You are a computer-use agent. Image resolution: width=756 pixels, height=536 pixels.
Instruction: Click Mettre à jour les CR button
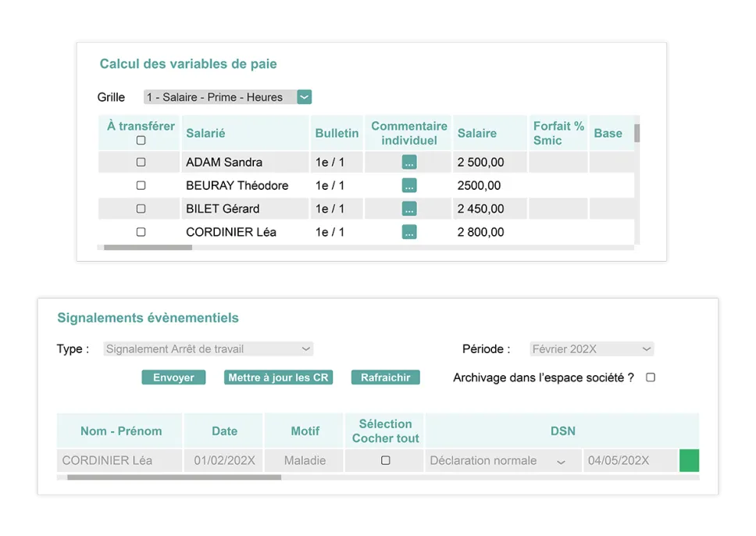[278, 377]
